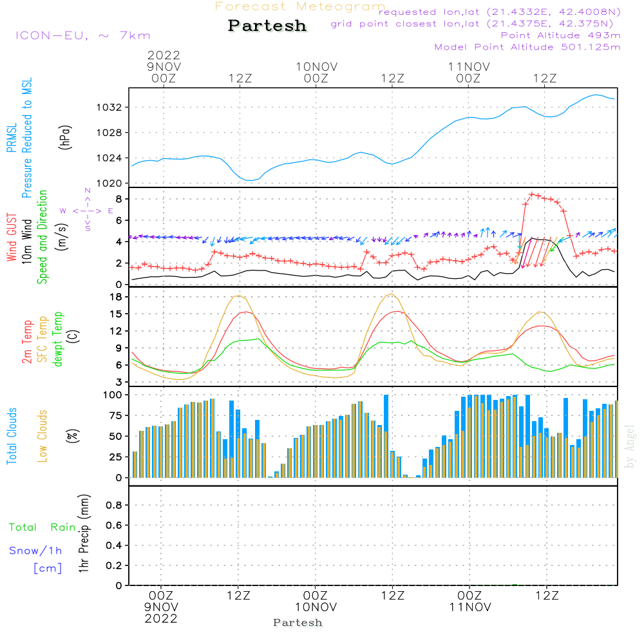This screenshot has width=644, height=644.
Task: Click the '10NOV 00Z' top axis label
Action: coord(316,72)
